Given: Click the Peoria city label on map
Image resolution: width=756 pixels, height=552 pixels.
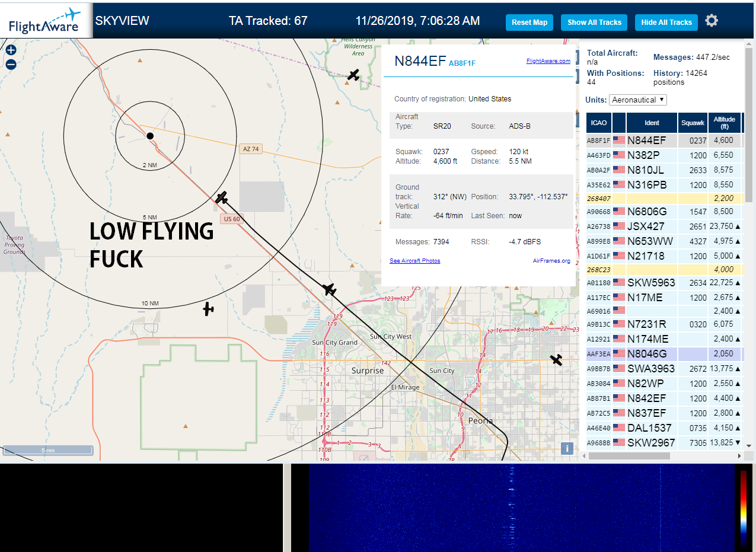Looking at the screenshot, I should click(x=480, y=421).
